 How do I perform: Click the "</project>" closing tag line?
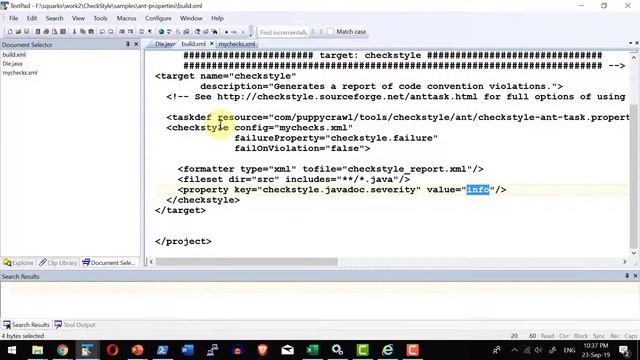coord(183,241)
